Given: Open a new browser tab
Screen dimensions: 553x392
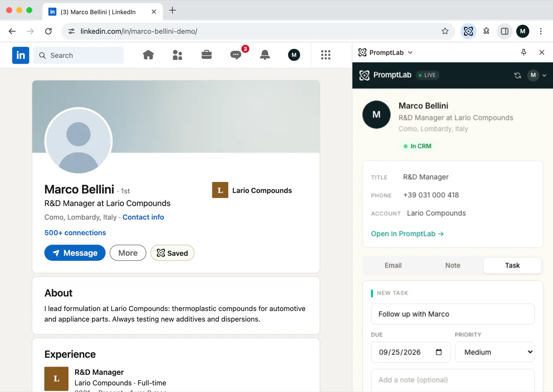Looking at the screenshot, I should 172,10.
